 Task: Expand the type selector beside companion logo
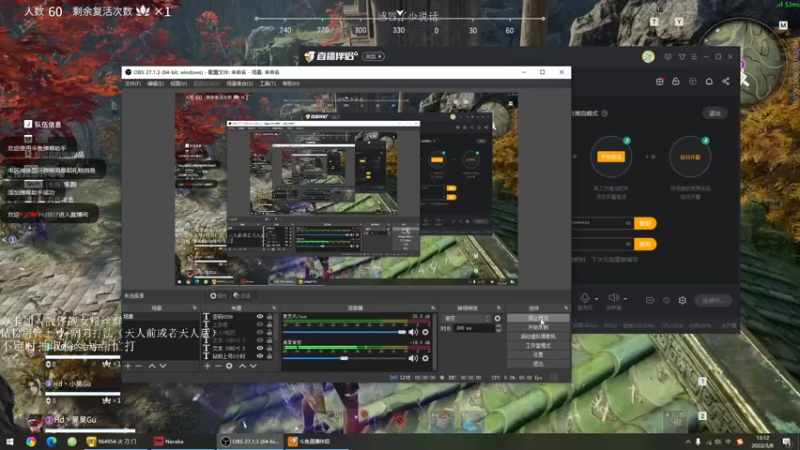tap(374, 57)
